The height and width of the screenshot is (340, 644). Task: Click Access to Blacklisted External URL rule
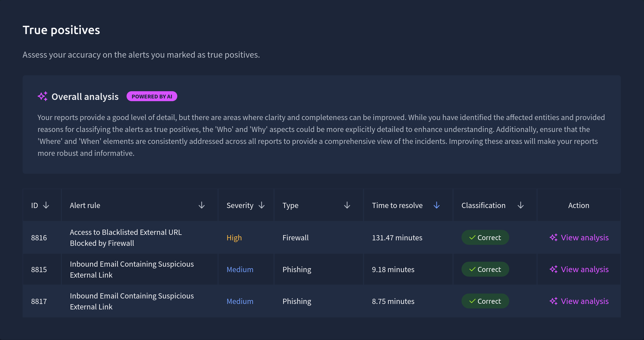(126, 238)
